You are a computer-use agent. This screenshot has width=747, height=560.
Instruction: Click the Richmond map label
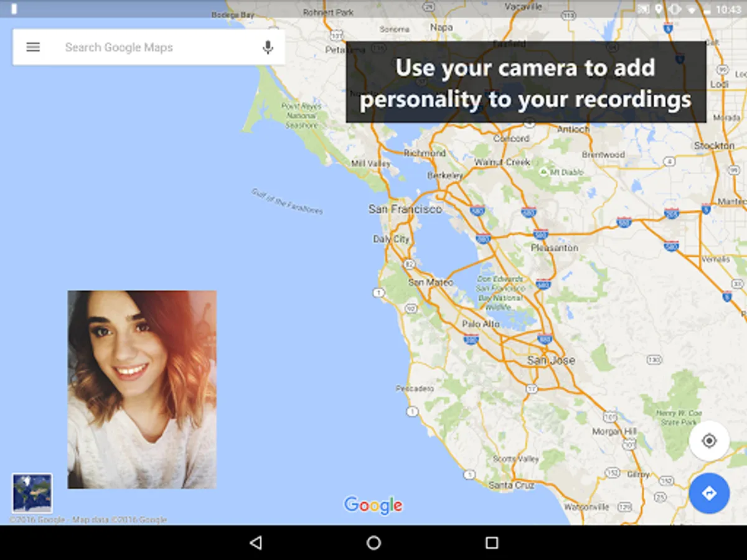pyautogui.click(x=425, y=153)
